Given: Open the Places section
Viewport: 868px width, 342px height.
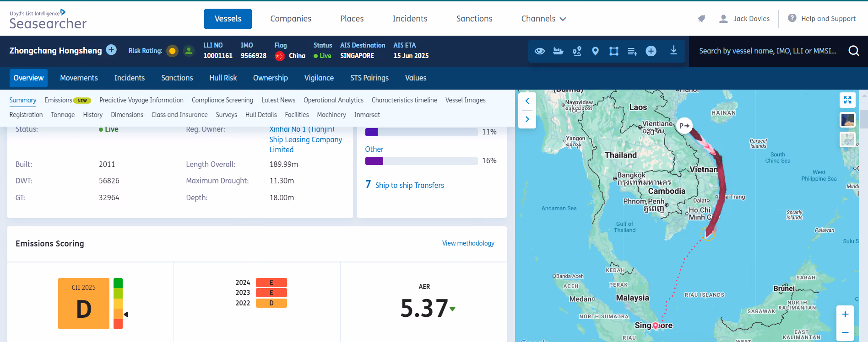Looking at the screenshot, I should (352, 19).
